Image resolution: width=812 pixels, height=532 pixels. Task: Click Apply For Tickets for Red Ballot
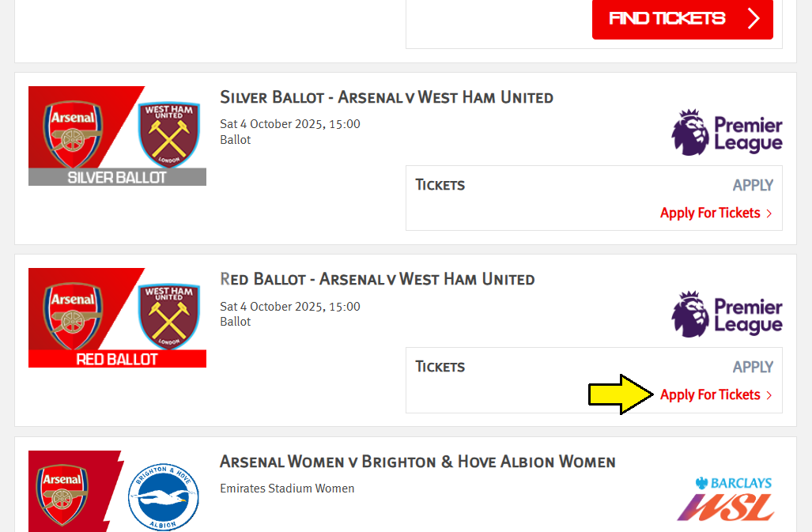(710, 394)
